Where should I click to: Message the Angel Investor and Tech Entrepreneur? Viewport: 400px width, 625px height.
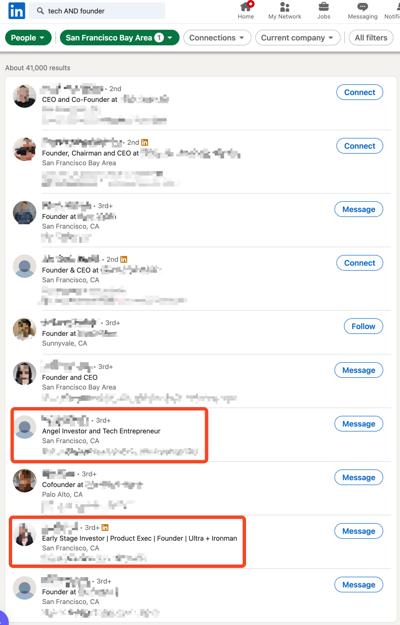359,424
